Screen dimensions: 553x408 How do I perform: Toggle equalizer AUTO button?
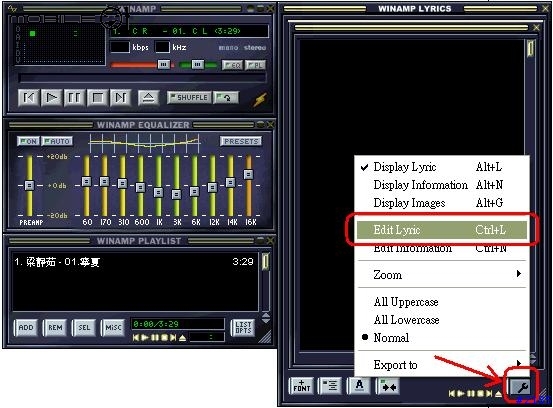point(57,141)
